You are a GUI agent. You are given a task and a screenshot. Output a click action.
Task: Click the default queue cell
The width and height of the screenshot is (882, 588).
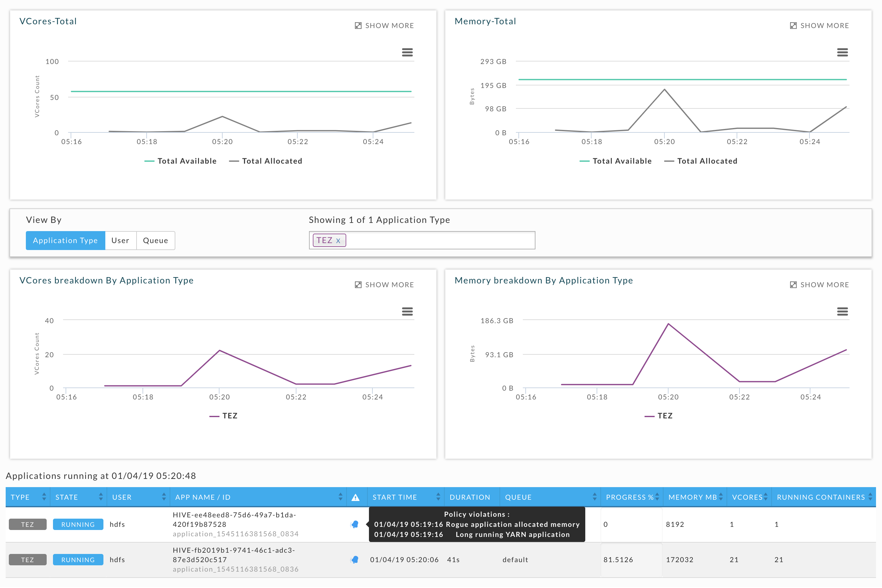click(515, 560)
